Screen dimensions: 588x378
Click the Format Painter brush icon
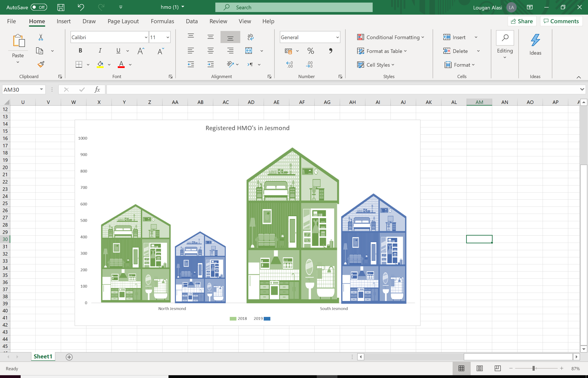41,64
